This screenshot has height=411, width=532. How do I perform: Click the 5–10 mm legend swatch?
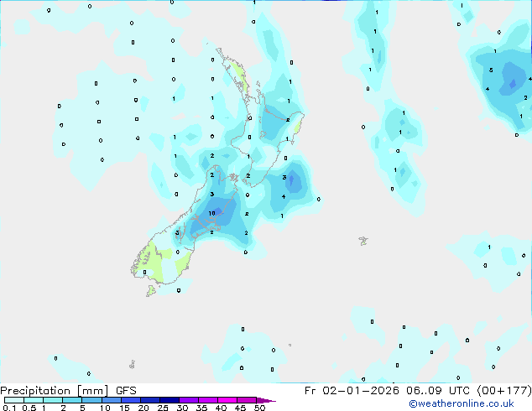pyautogui.click(x=91, y=400)
